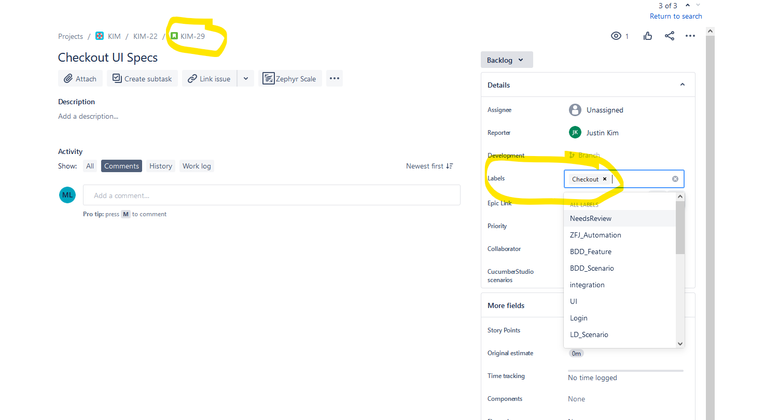Clear all labels with the circle X
Image resolution: width=765 pixels, height=420 pixels.
pos(675,179)
